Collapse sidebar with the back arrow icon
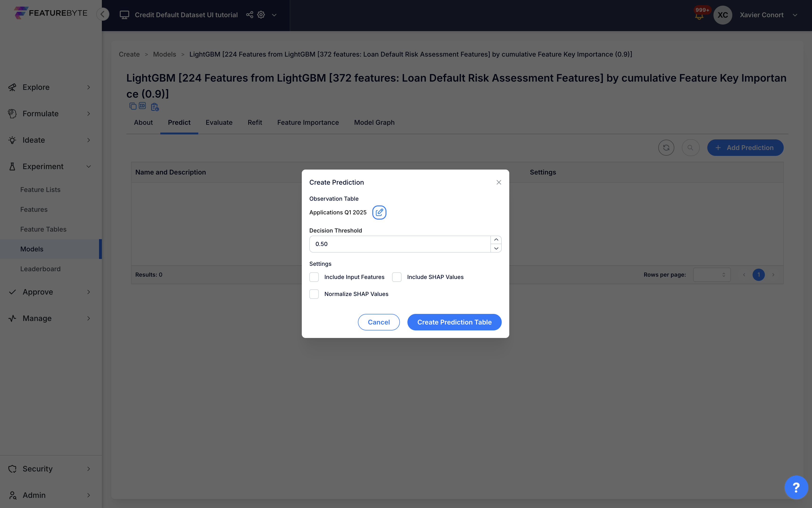 pyautogui.click(x=103, y=14)
